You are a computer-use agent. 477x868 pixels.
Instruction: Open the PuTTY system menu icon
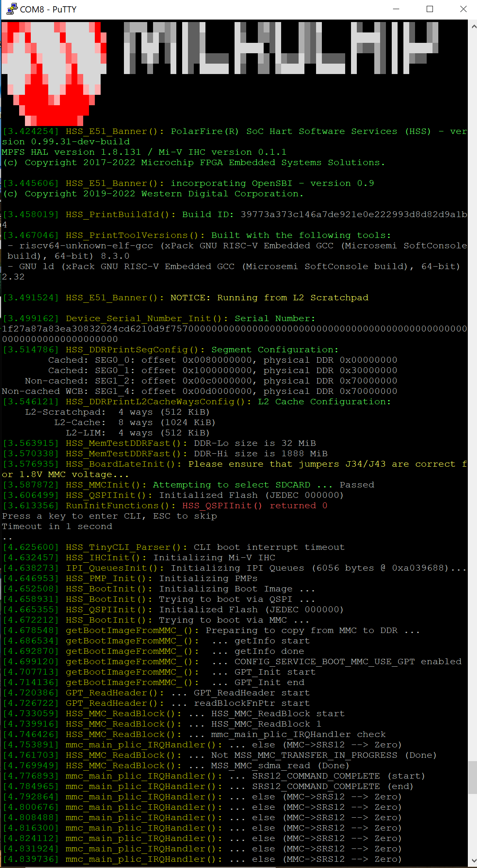point(12,9)
